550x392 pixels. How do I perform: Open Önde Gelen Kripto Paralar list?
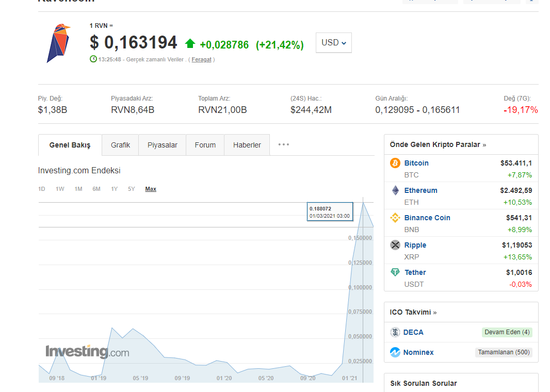point(438,144)
